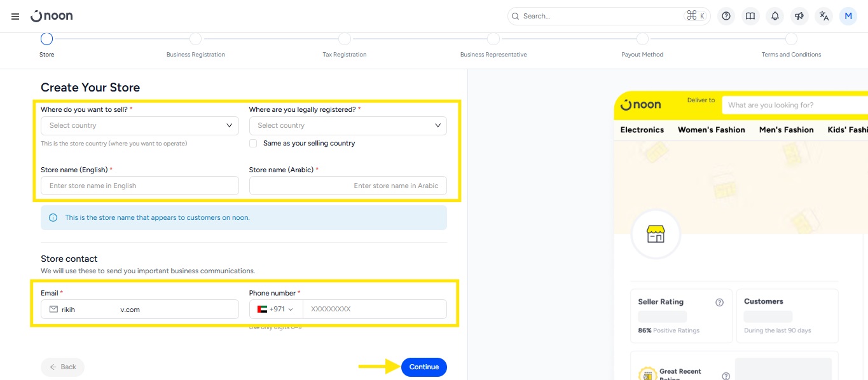Click Seller Rating info icon

coord(719,302)
